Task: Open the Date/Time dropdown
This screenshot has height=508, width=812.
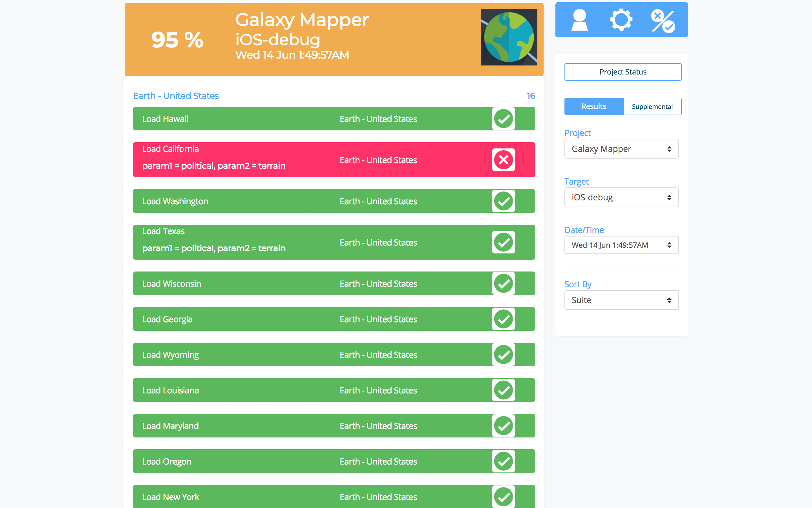Action: 621,245
